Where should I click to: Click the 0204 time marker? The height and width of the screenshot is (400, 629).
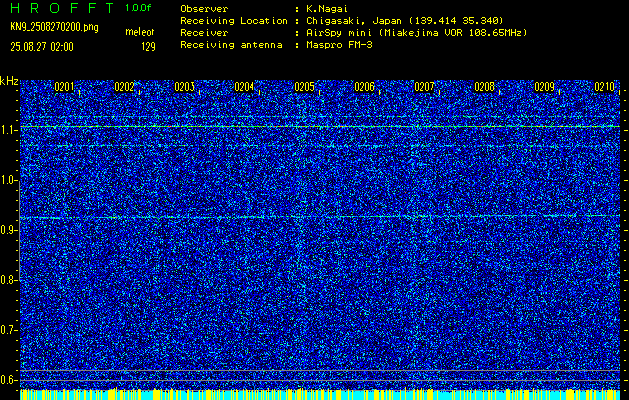(x=244, y=87)
